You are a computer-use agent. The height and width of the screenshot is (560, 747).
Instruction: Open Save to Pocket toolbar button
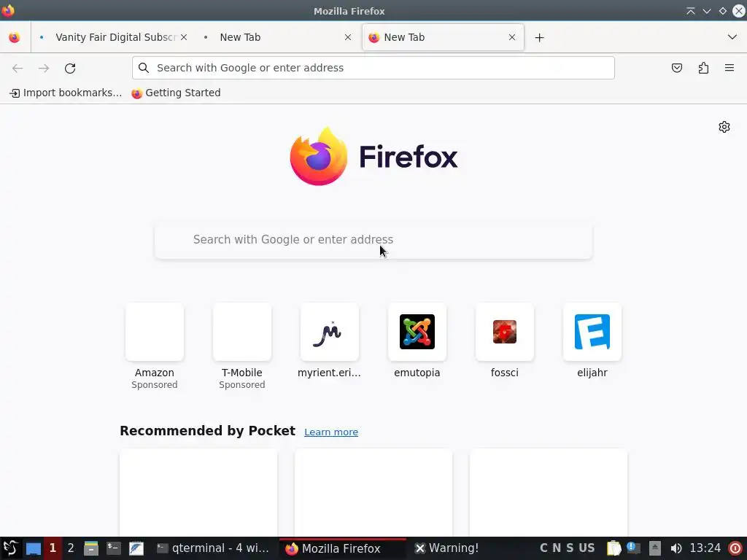click(676, 68)
